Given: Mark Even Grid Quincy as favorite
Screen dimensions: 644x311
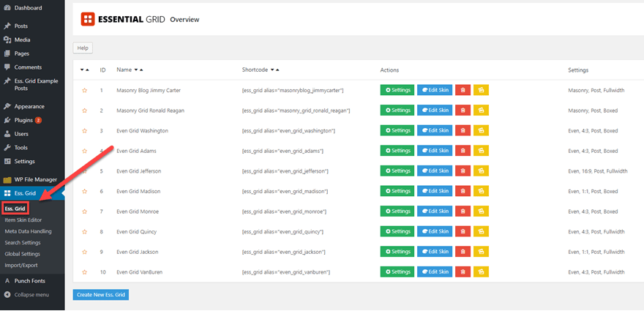Looking at the screenshot, I should tap(84, 231).
